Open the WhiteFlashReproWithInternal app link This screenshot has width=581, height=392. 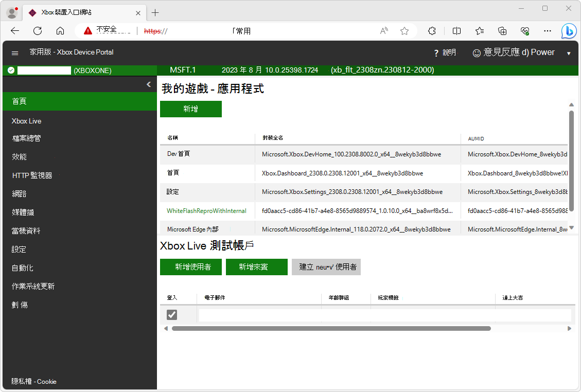coord(206,211)
